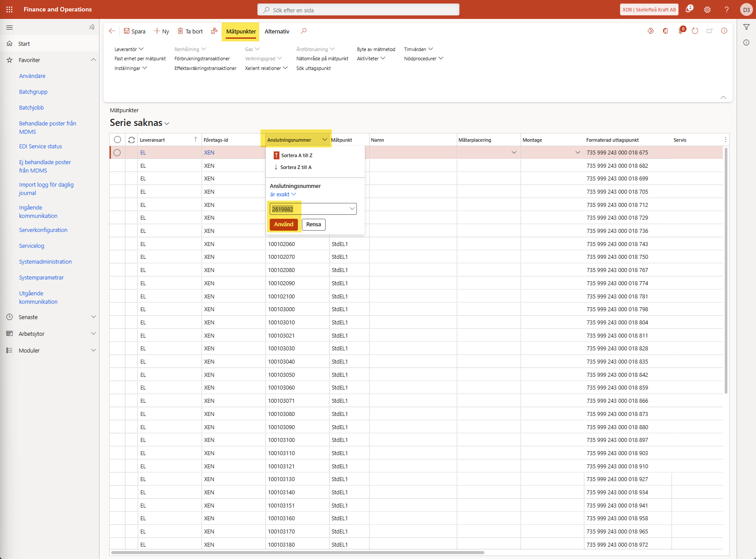
Task: Click the notifications bell icon
Action: pyautogui.click(x=688, y=10)
